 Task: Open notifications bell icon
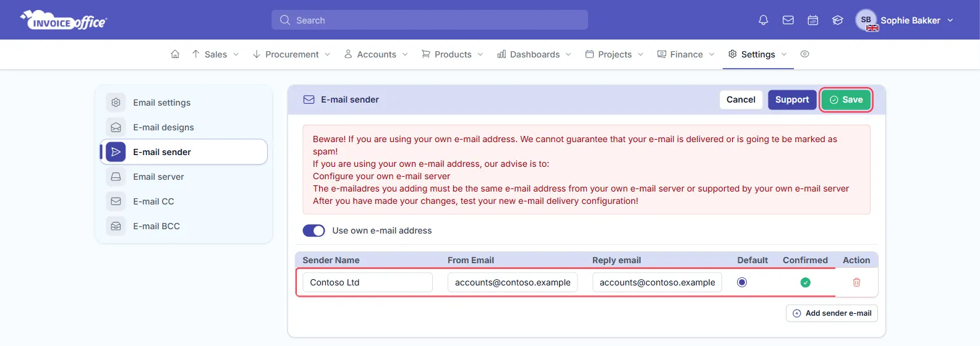(764, 20)
